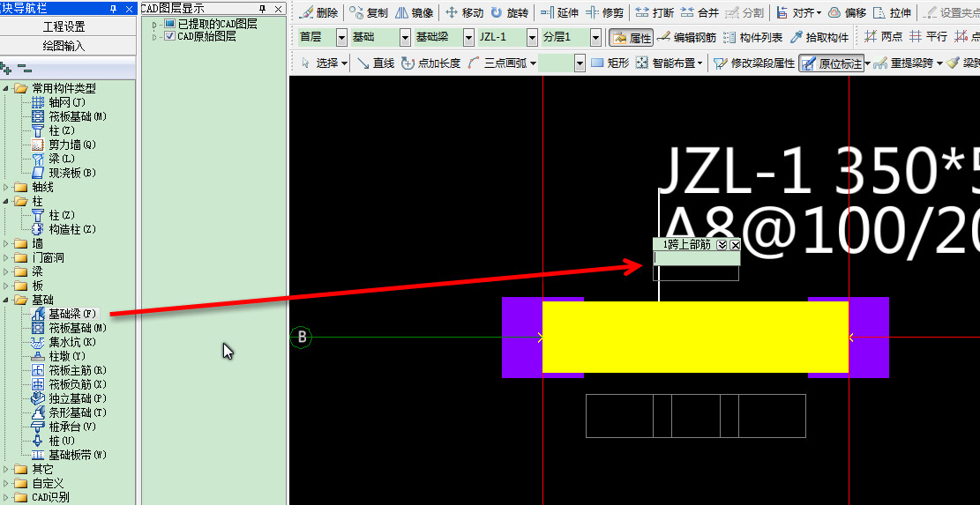Uncheck the CAD原始图层 checkbox
980x505 pixels.
169,36
